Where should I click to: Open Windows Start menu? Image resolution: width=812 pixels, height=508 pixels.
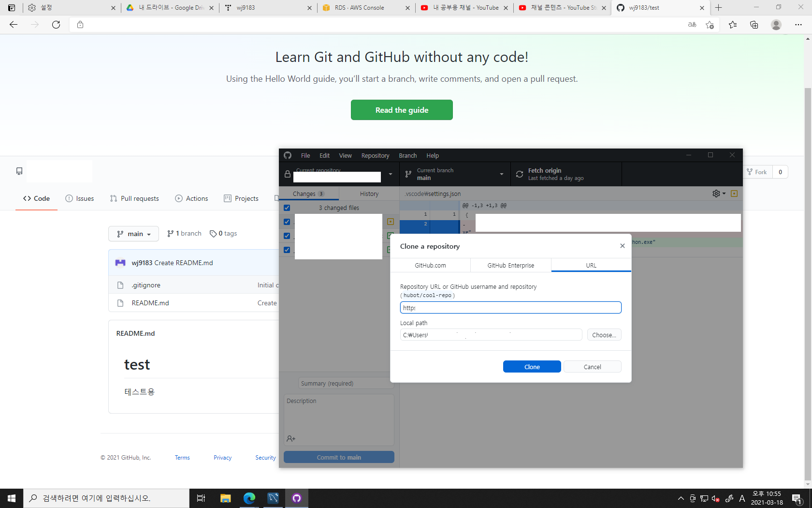pos(12,498)
